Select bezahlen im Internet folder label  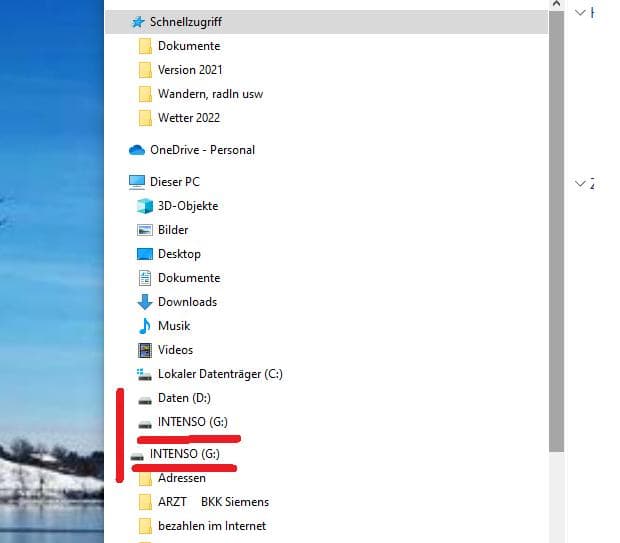[212, 526]
